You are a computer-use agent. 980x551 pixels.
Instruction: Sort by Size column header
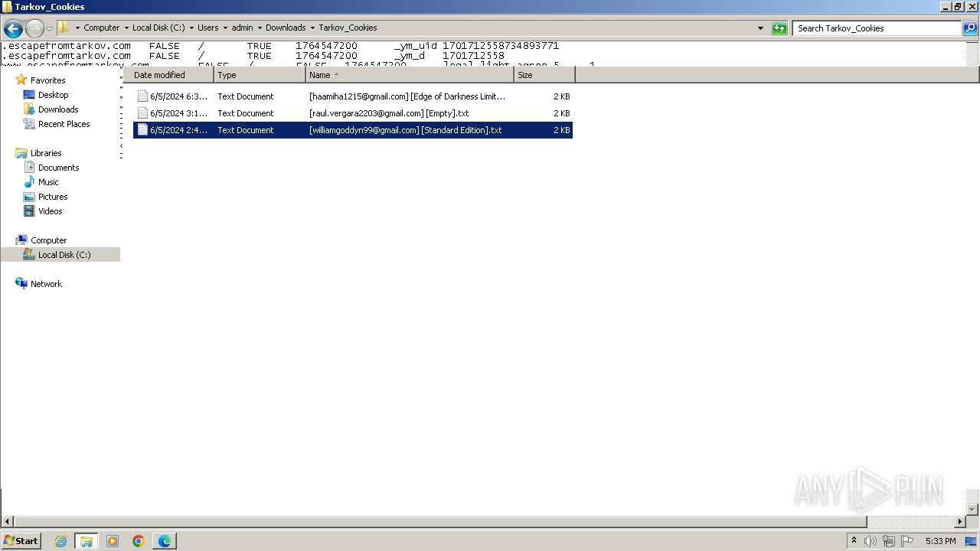pos(544,75)
